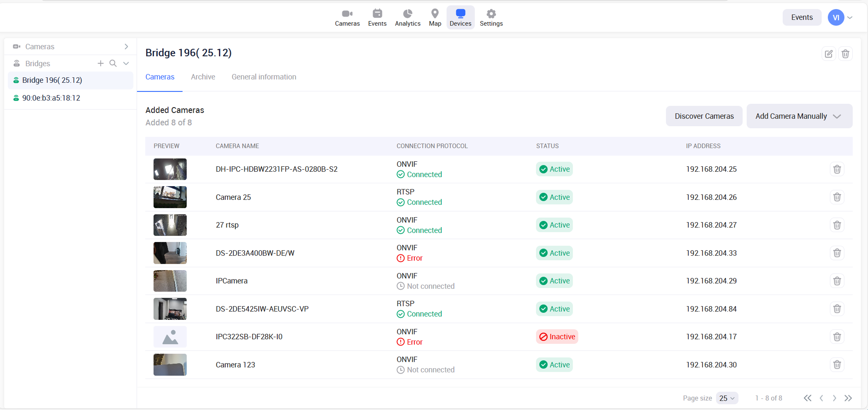Click the edit bridge pencil icon
This screenshot has height=410, width=868.
828,54
